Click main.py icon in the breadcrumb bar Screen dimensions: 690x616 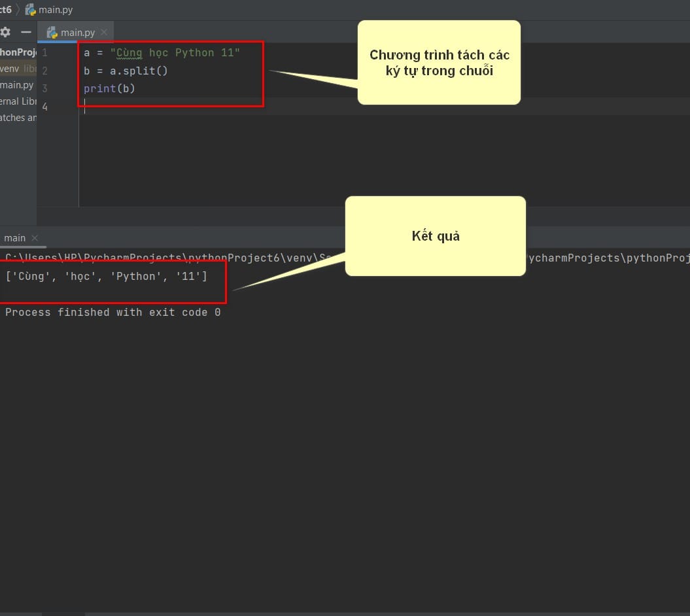(30, 9)
